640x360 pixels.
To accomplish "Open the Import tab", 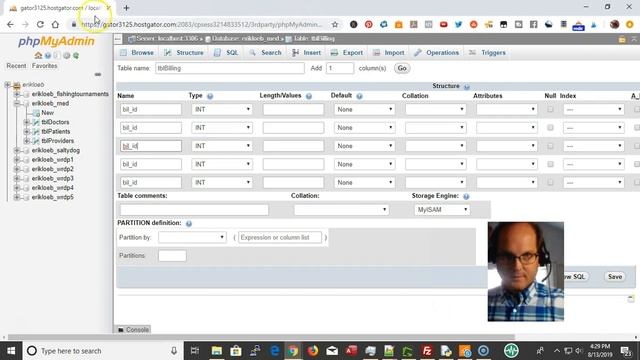I will pos(389,53).
